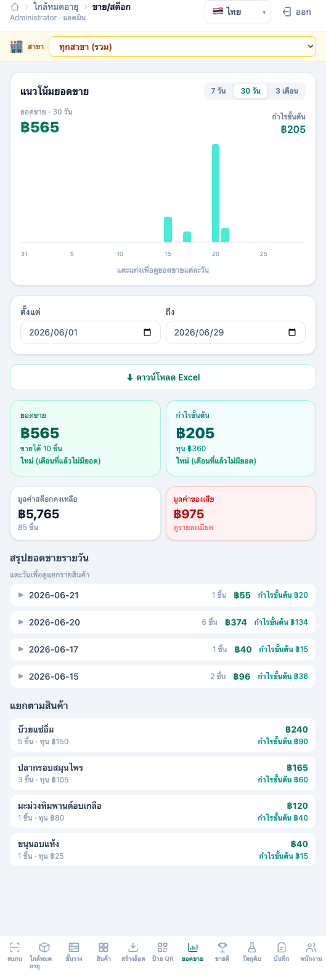Click the ดาวน์โหลด Excel button
This screenshot has width=326, height=980.
pos(163,377)
